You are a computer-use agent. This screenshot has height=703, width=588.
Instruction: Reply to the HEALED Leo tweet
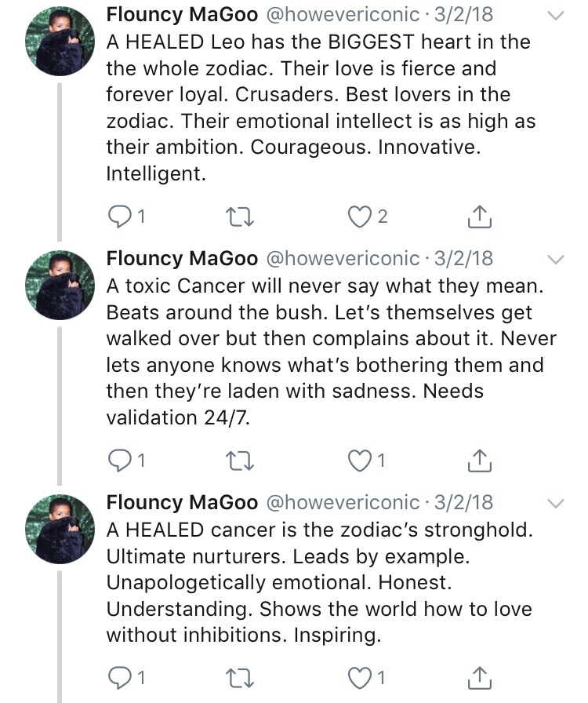click(x=118, y=217)
